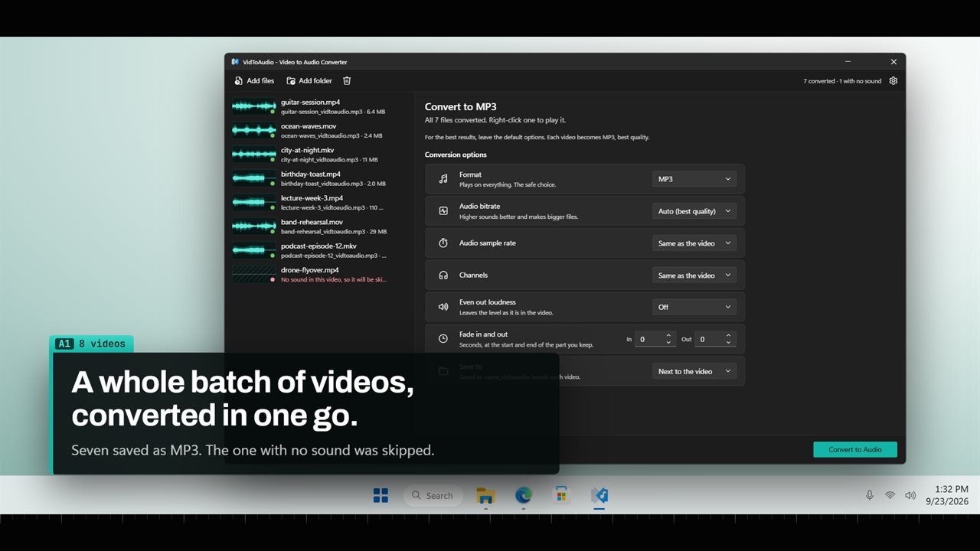The width and height of the screenshot is (980, 551).
Task: Click the Audio sample rate stopwatch icon
Action: point(443,243)
